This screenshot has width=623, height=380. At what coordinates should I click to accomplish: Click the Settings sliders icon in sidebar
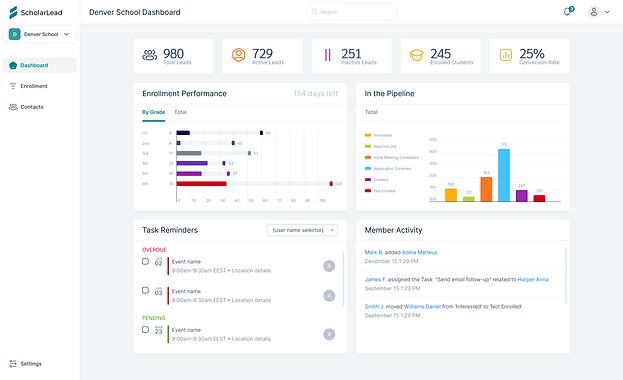(x=13, y=364)
